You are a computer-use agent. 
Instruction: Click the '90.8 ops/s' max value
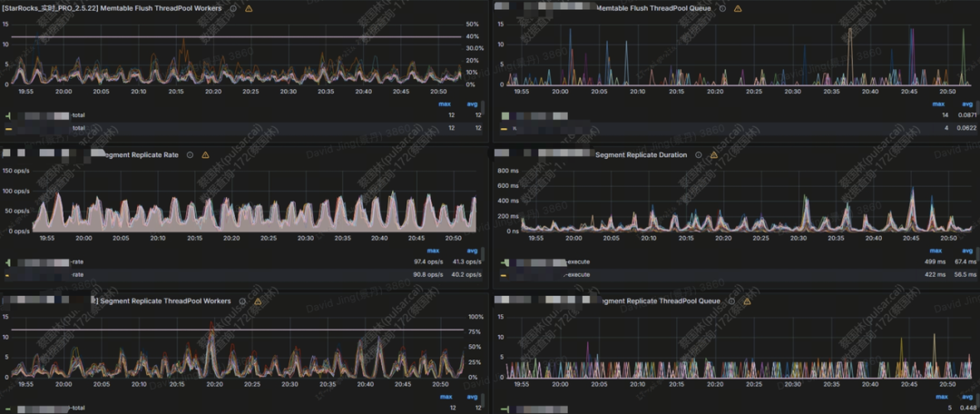(x=429, y=274)
